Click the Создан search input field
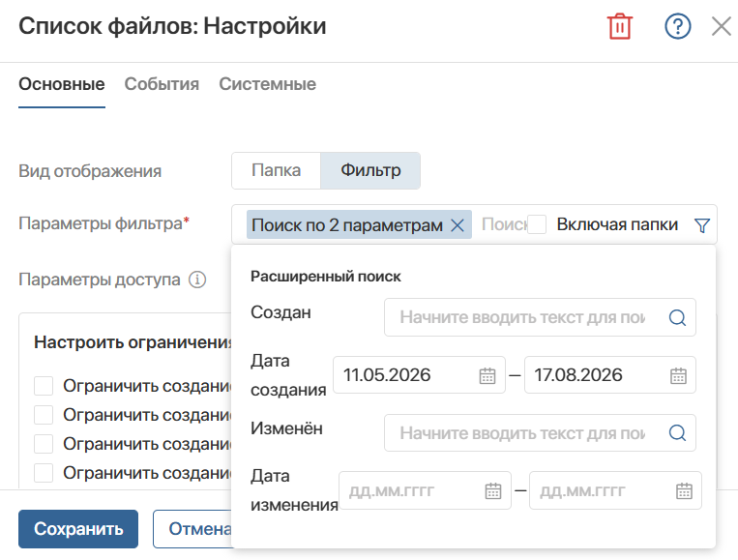The image size is (738, 560). click(540, 317)
